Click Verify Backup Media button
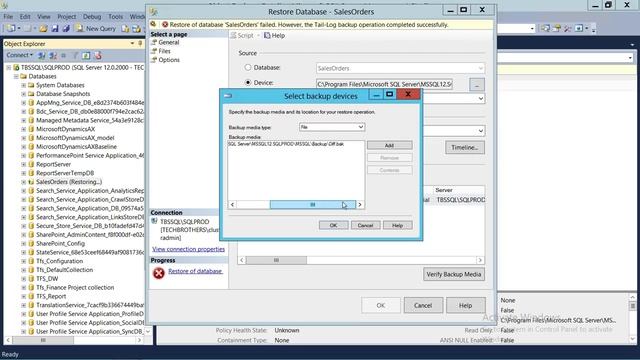 [x=454, y=274]
